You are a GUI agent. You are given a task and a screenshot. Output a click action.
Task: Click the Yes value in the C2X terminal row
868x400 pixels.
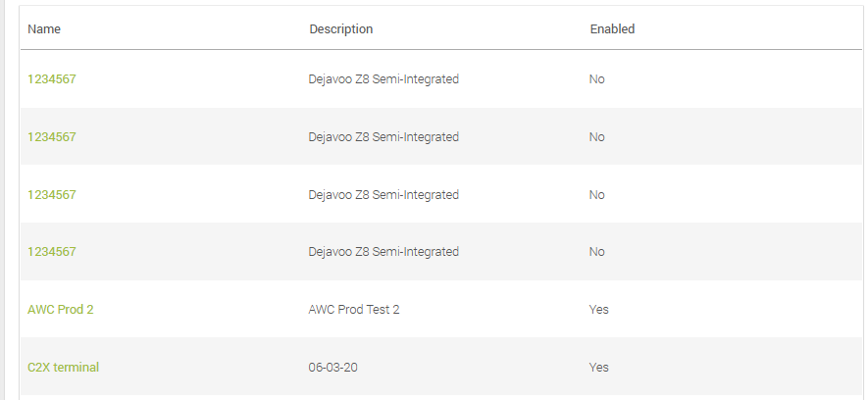599,368
